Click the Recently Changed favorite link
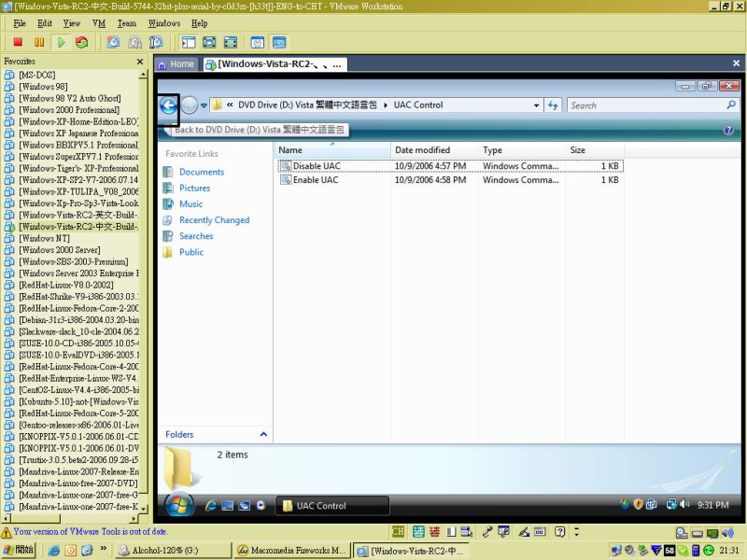Screen dimensions: 747x560 (x=215, y=220)
